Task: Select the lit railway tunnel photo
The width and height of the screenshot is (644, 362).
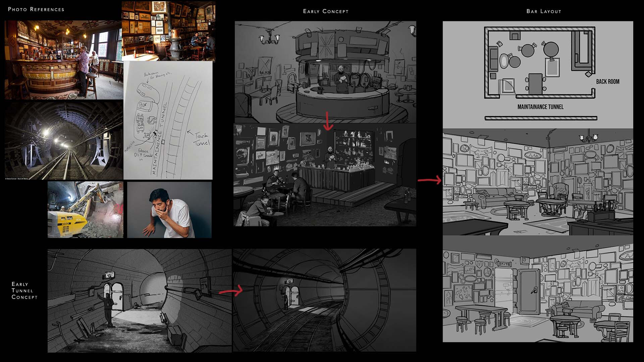Action: pyautogui.click(x=64, y=141)
